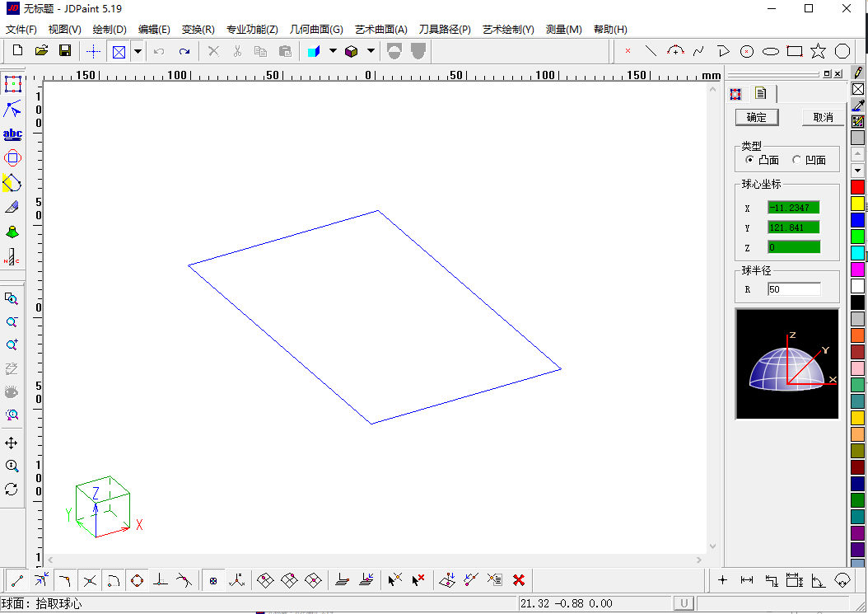Open a file with the folder icon

click(41, 51)
